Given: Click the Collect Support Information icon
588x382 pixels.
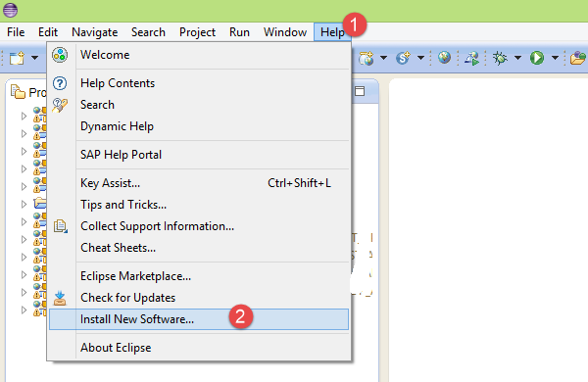Looking at the screenshot, I should coord(61,226).
